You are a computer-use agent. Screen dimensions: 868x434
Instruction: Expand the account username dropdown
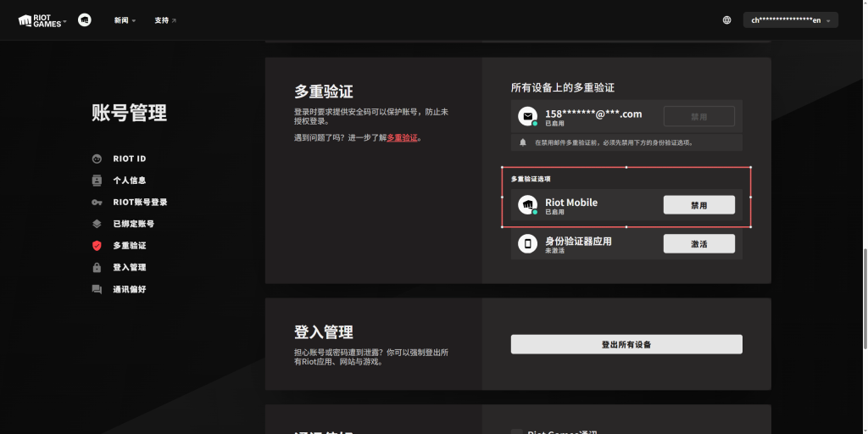click(790, 20)
